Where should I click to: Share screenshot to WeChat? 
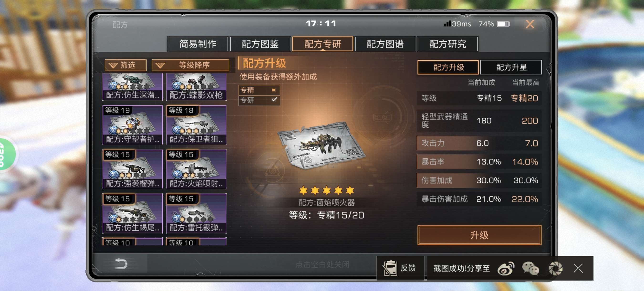pyautogui.click(x=530, y=269)
